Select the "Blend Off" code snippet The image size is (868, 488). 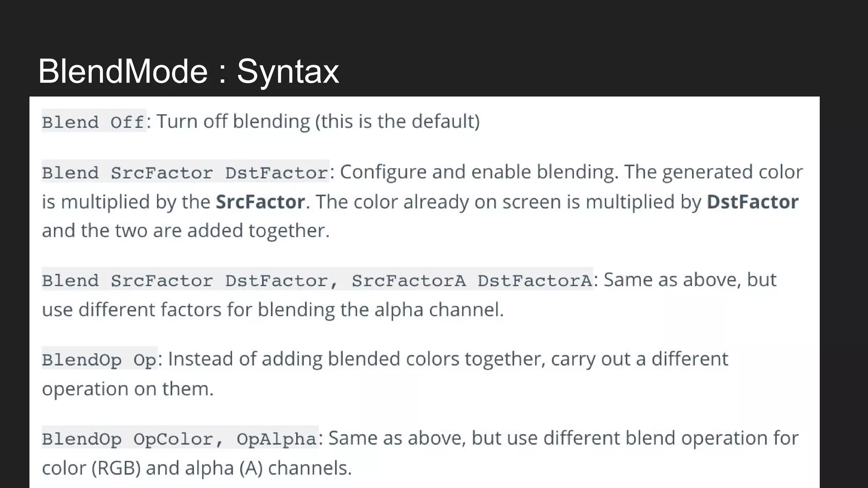click(x=93, y=122)
